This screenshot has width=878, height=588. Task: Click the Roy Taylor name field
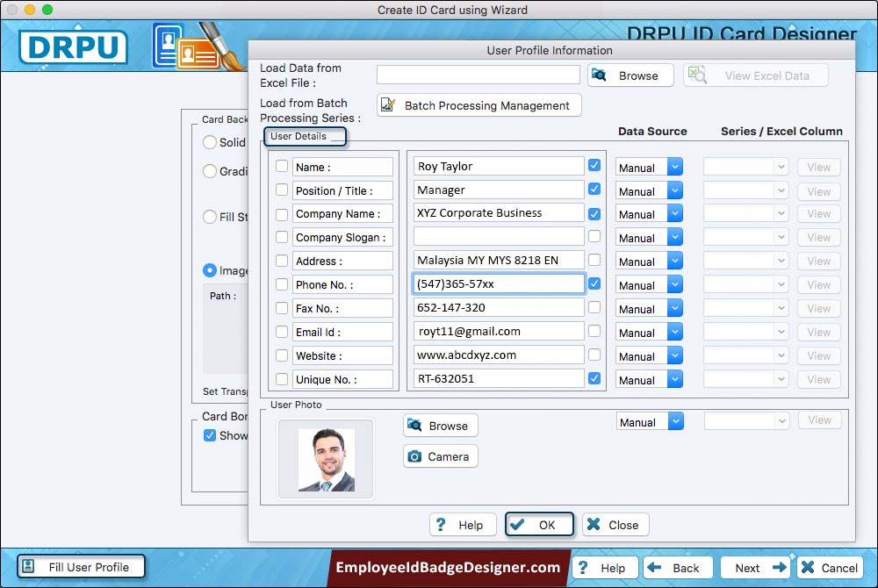click(499, 166)
